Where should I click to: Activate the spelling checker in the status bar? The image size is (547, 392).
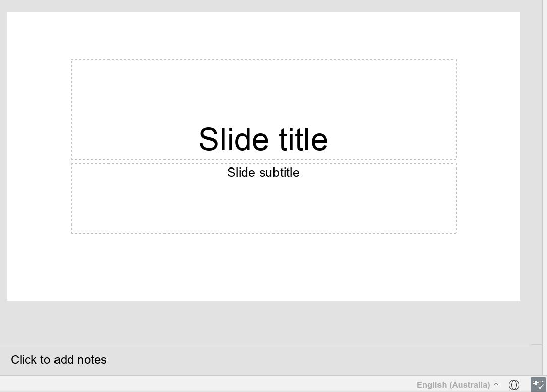(x=537, y=384)
